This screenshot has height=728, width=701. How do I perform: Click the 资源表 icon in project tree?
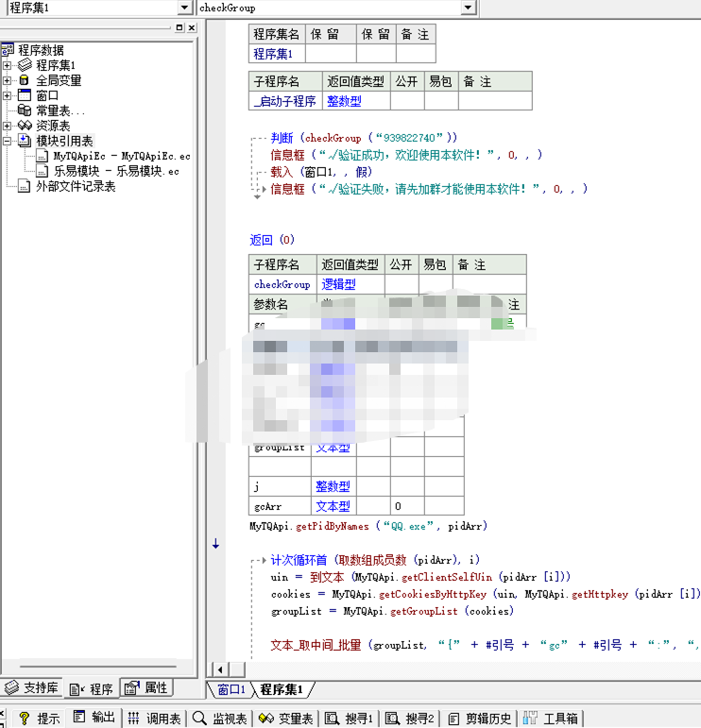coord(25,126)
